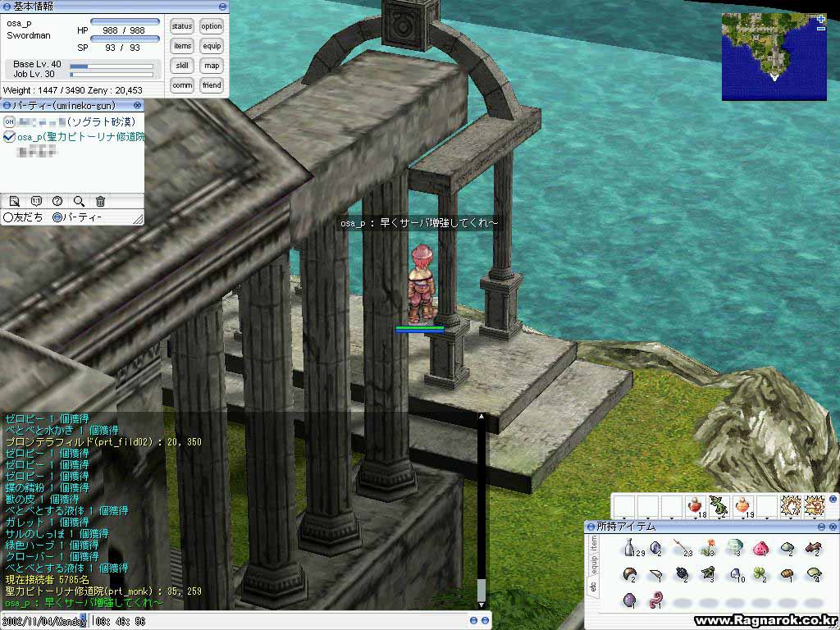Select the four-leaf clover item
This screenshot has height=630, width=840.
[760, 574]
